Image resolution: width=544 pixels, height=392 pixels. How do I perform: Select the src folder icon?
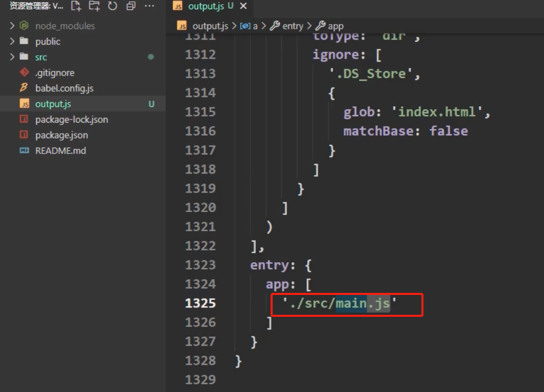24,57
